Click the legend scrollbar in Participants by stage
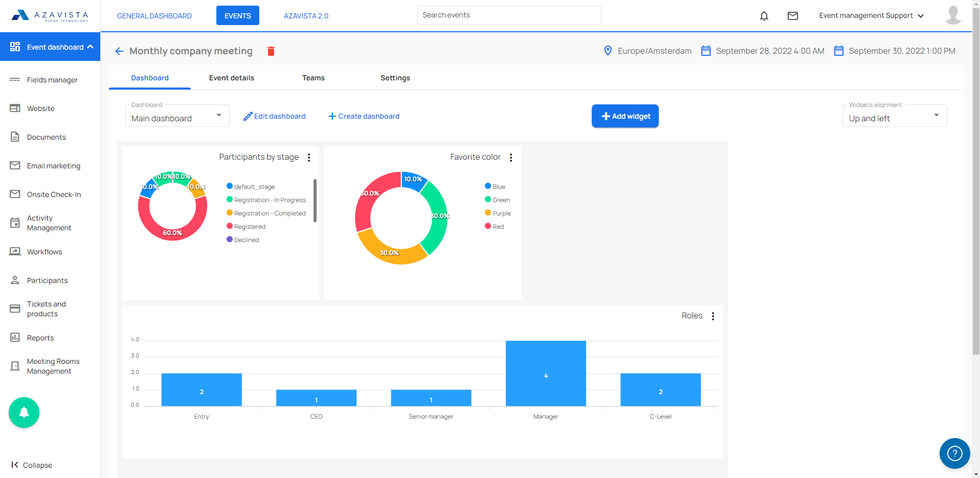Image resolution: width=980 pixels, height=478 pixels. pos(315,201)
